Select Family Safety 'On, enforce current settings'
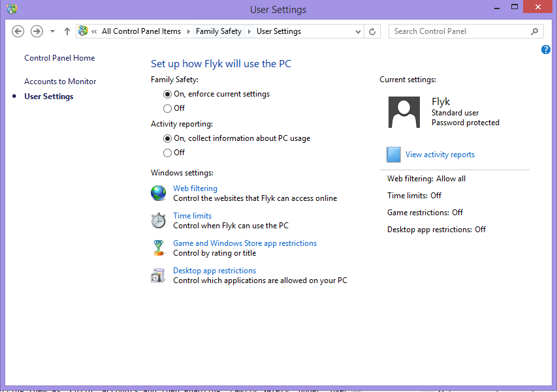 (x=168, y=94)
